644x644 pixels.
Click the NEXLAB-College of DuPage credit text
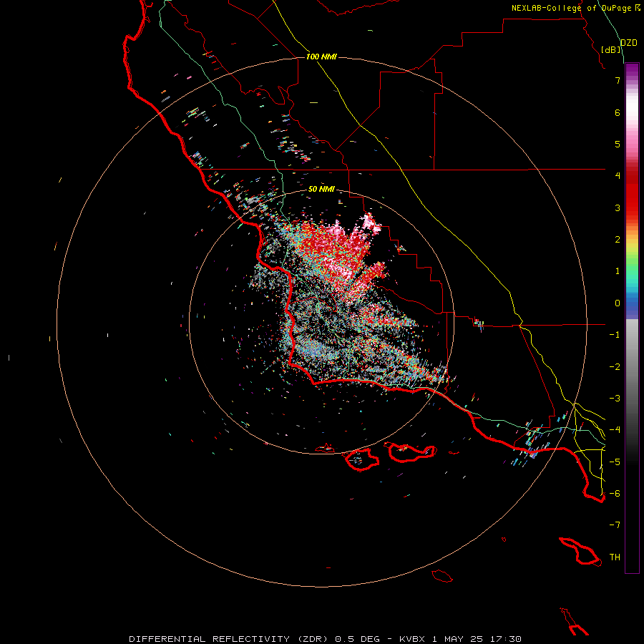(575, 8)
